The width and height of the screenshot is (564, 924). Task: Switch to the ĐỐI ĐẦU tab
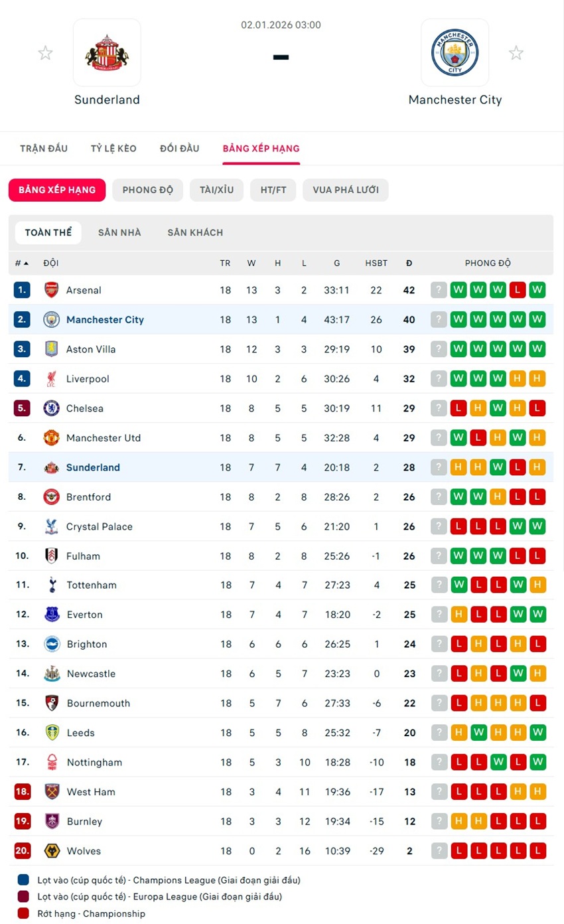[x=179, y=149]
